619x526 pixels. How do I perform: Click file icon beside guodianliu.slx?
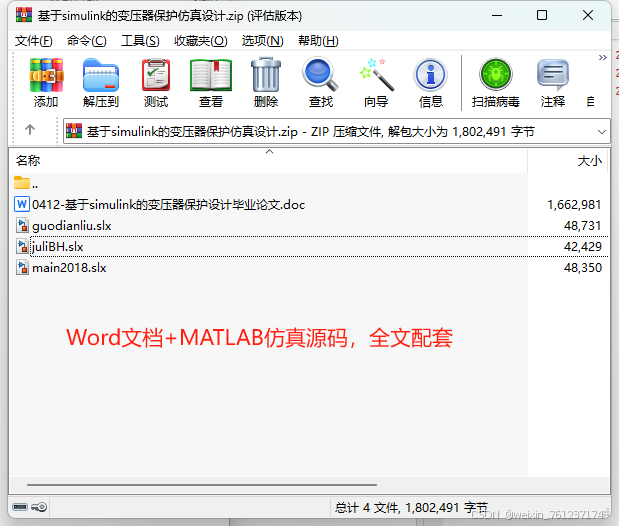(23, 225)
